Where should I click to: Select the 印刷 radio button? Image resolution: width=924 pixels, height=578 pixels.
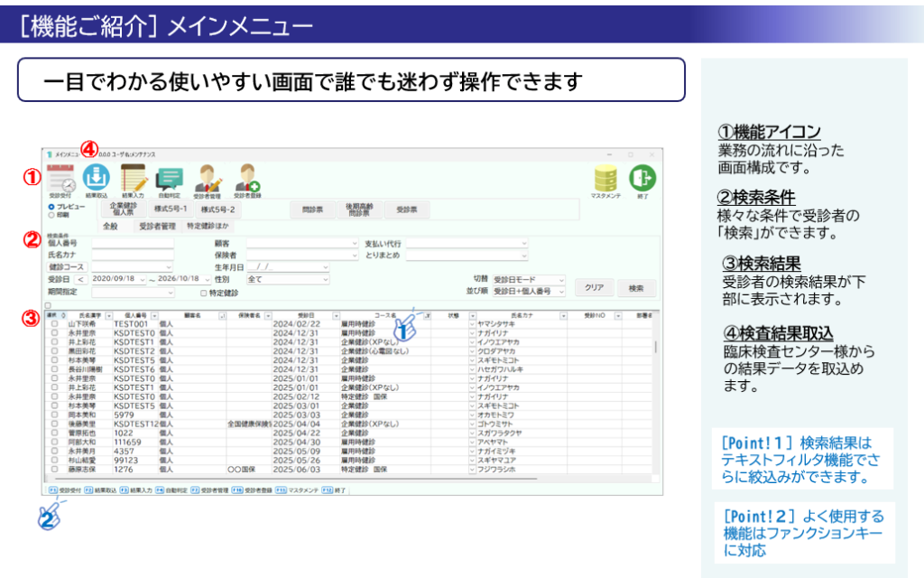pyautogui.click(x=51, y=215)
